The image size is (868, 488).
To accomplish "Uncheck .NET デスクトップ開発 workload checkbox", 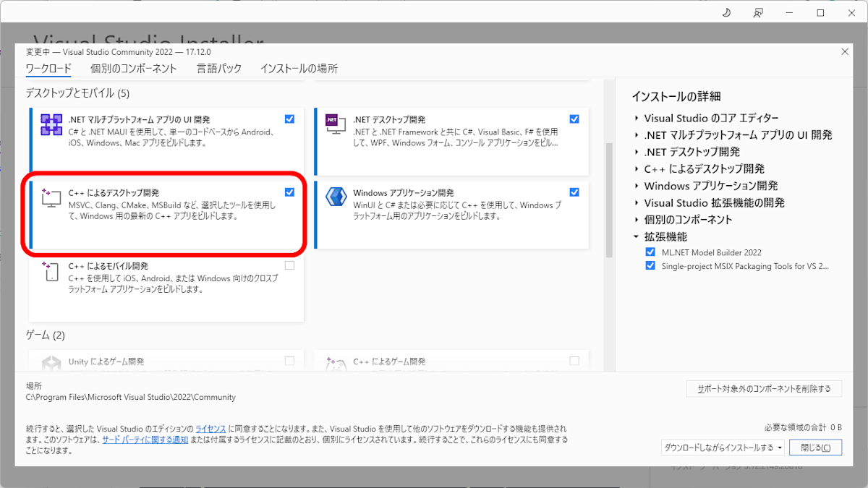I will click(x=574, y=119).
